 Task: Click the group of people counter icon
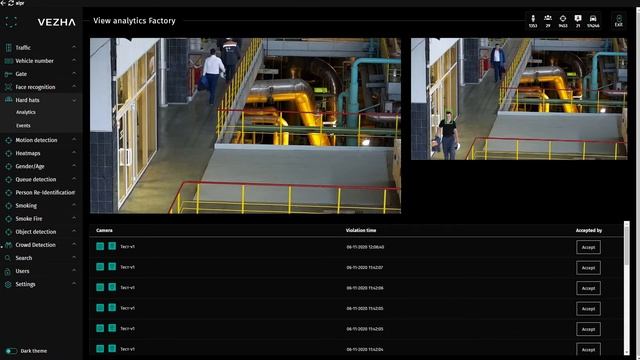click(x=548, y=18)
